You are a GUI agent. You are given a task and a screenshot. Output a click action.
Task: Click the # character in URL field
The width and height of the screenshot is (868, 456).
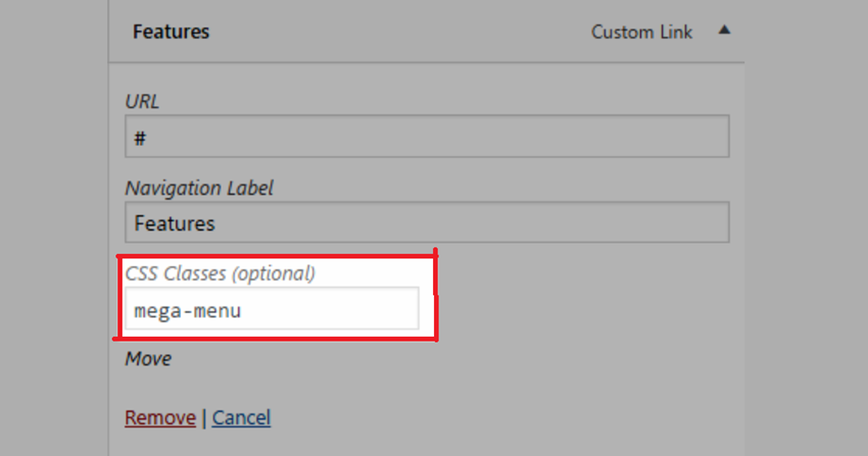pos(140,138)
